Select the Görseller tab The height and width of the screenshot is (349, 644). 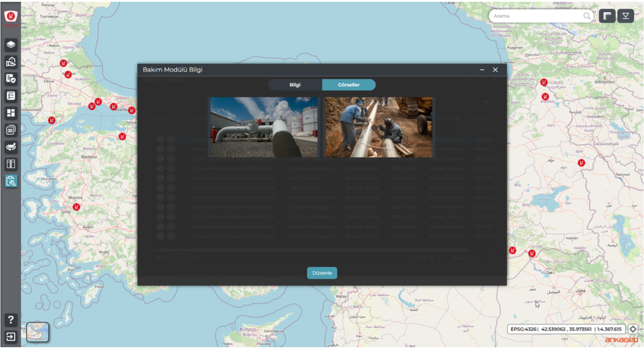[348, 85]
